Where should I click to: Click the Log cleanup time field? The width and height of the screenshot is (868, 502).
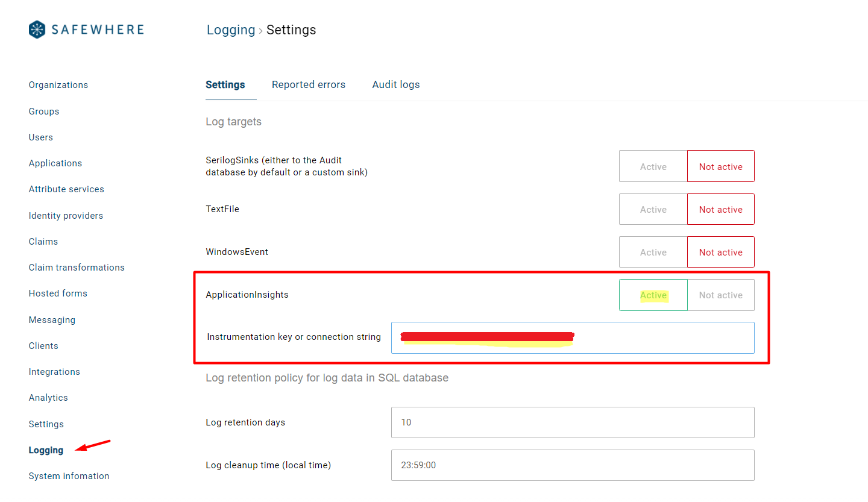572,465
